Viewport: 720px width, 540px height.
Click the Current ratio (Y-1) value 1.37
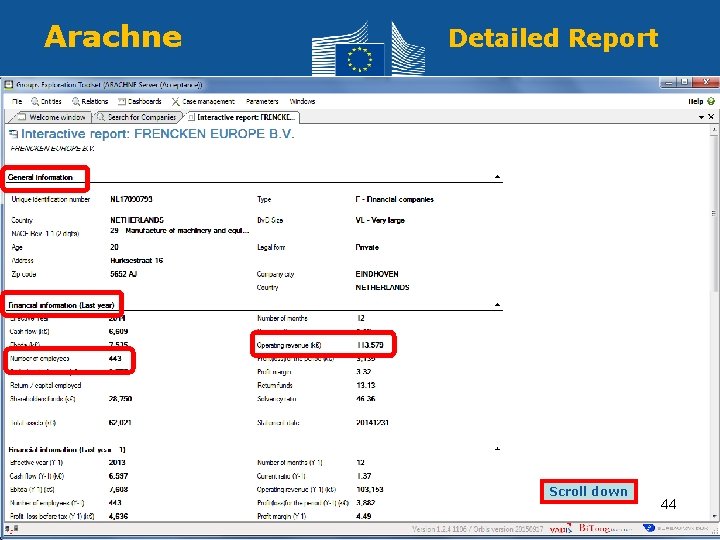[364, 476]
